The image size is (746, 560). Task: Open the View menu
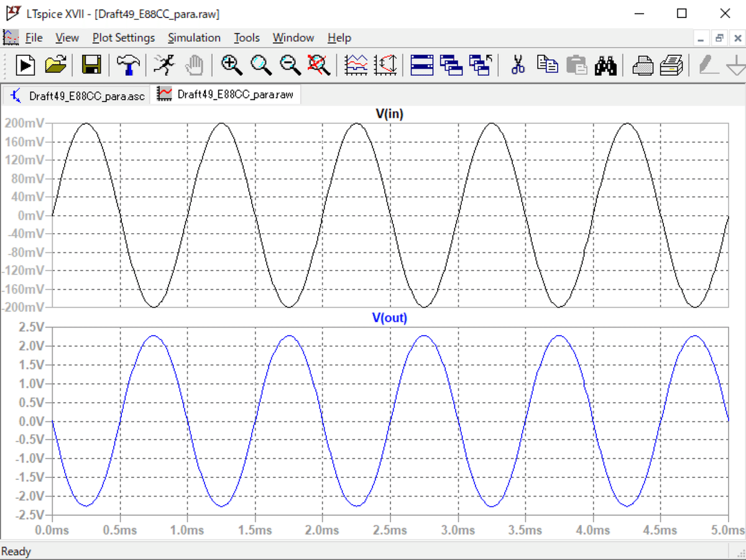click(67, 38)
